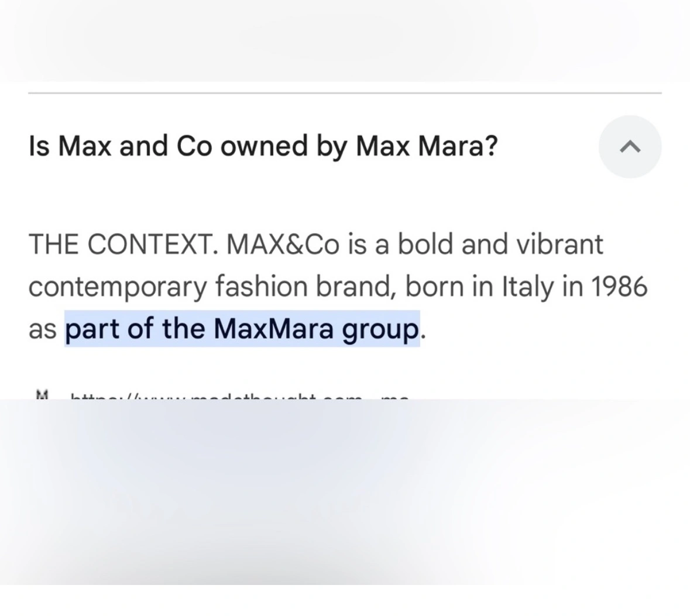The height and width of the screenshot is (616, 690).
Task: Click the word 'Italy' in the answer
Action: 528,287
